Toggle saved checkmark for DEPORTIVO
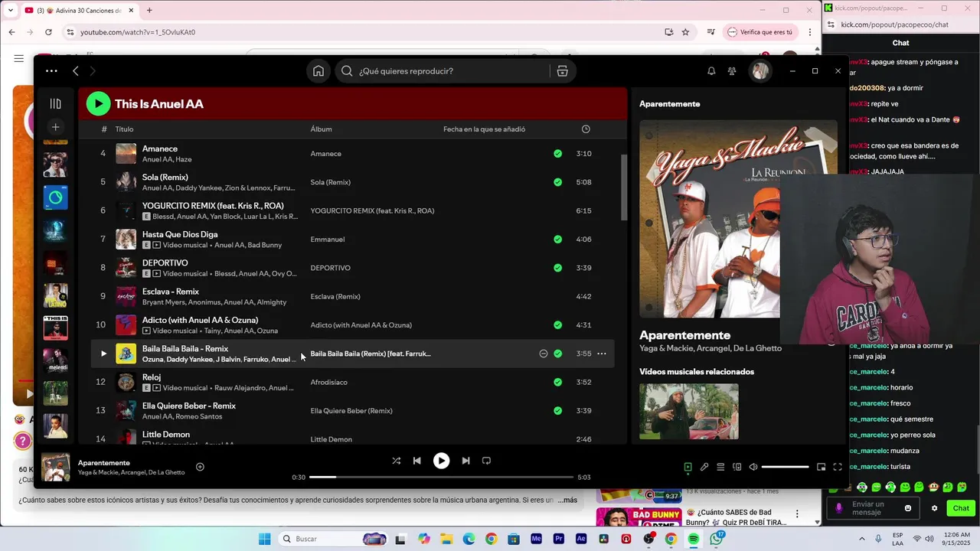 point(557,268)
